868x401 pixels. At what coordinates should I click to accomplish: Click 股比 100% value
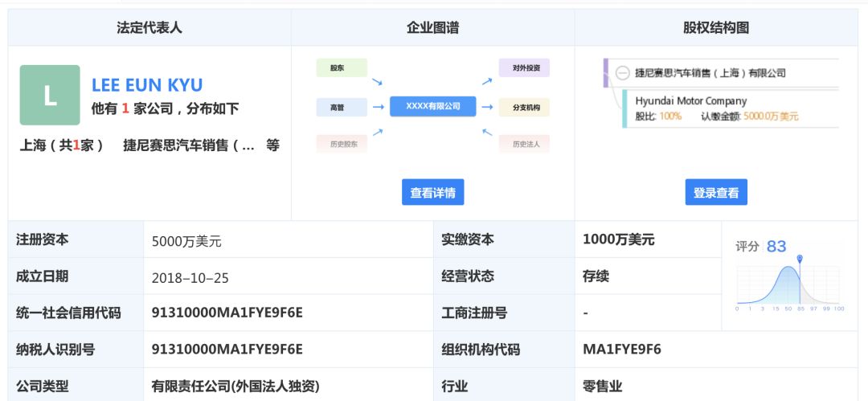670,117
